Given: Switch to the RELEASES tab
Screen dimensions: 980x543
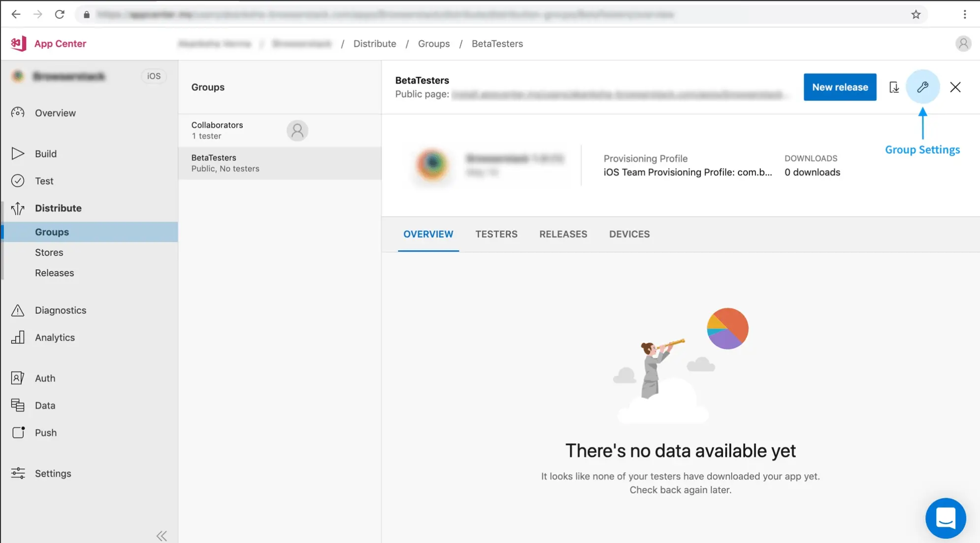Looking at the screenshot, I should pos(563,234).
